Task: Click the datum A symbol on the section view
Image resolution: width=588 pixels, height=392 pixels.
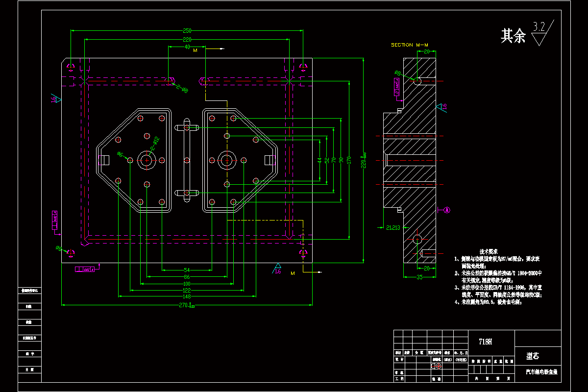Action: click(x=447, y=210)
